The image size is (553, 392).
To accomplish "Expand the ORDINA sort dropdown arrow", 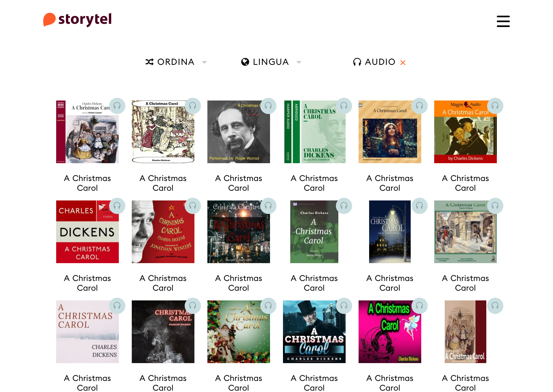I will click(204, 62).
